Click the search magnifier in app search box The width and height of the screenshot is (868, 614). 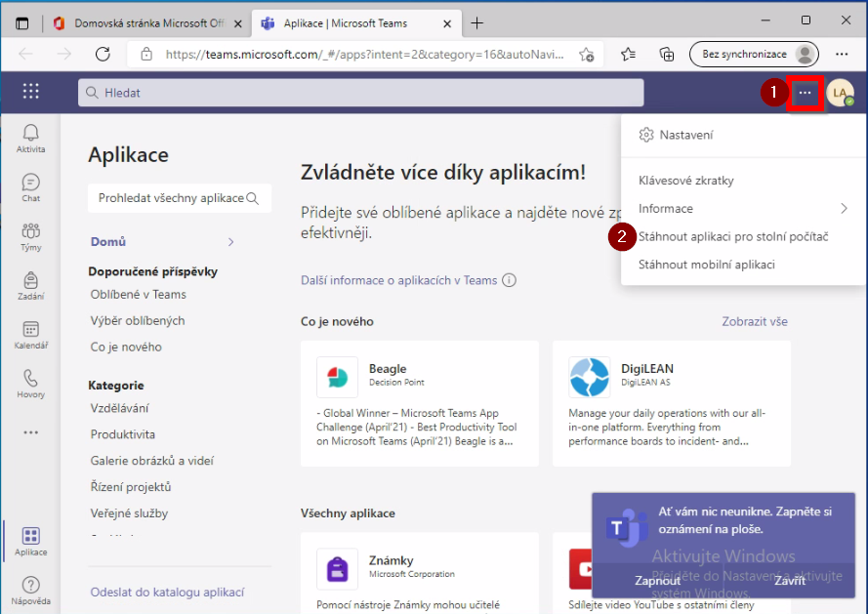coord(253,198)
